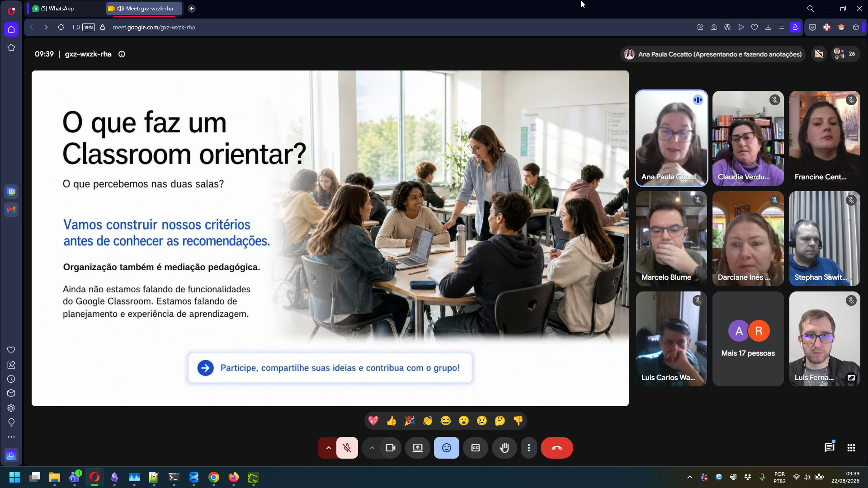Open the activities grid menu
The image size is (868, 488).
[851, 448]
